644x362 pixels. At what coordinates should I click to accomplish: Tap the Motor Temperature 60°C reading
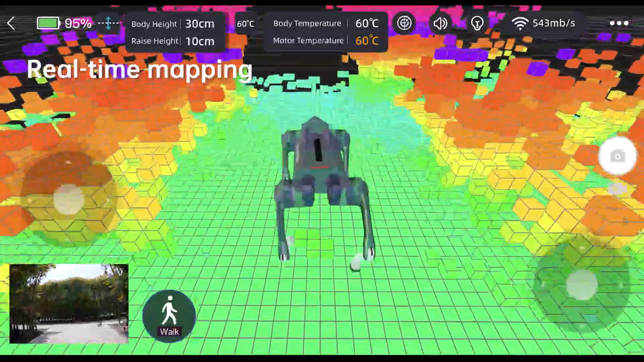coord(367,41)
